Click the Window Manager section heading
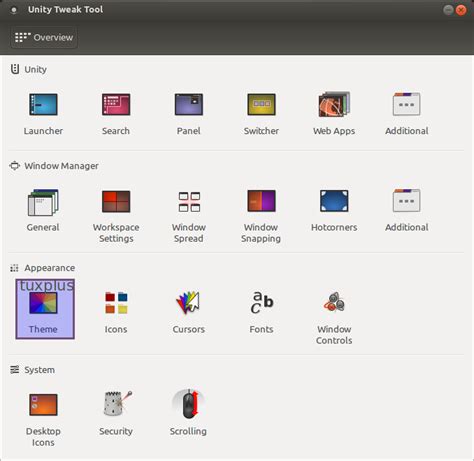The width and height of the screenshot is (474, 461). [61, 166]
